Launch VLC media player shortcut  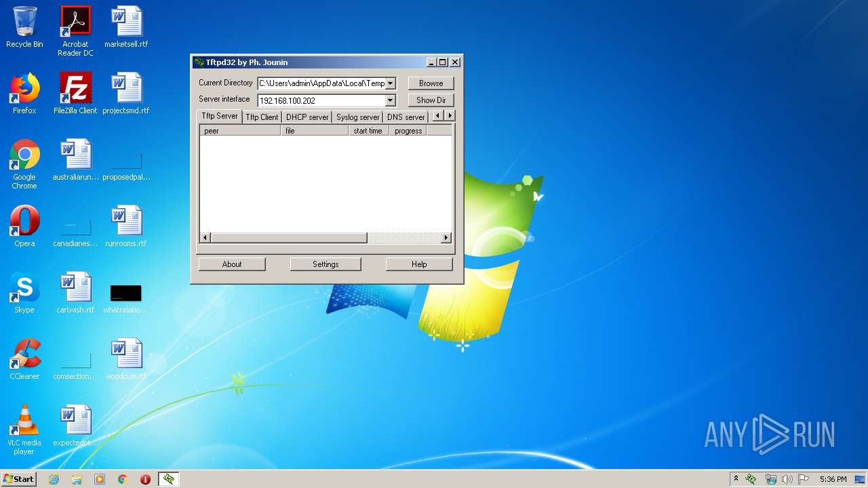pos(24,430)
